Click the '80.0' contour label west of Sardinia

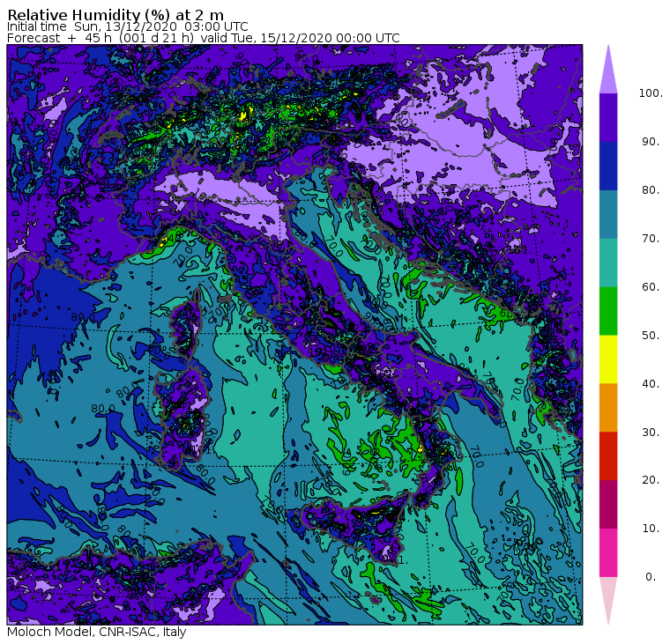103,409
